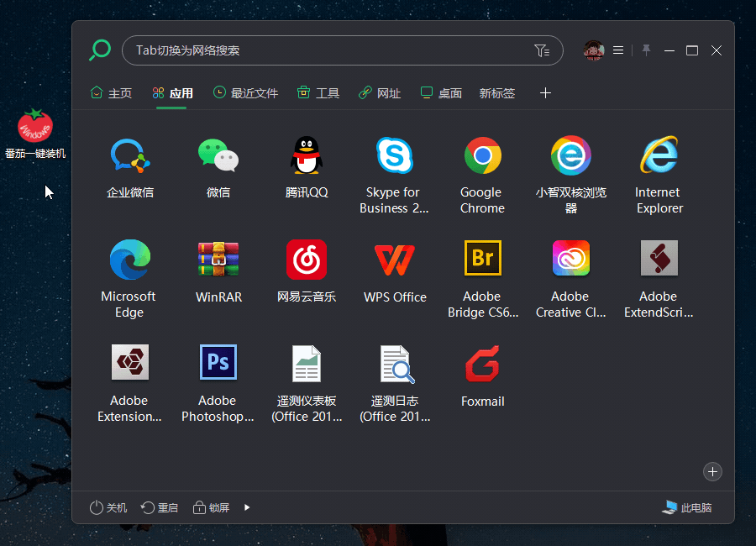
Task: Open 番茄一键装机 desktop shortcut
Action: click(35, 134)
